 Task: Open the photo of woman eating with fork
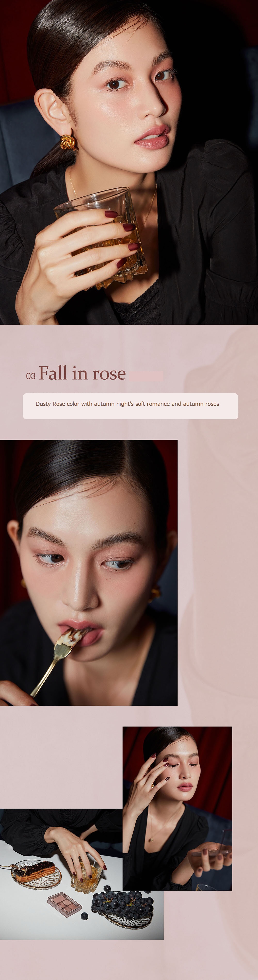[89, 573]
